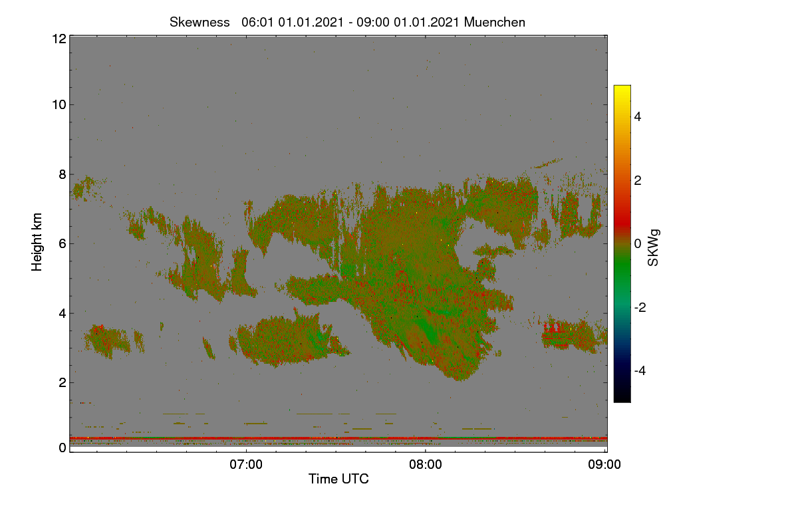Click the height axis '2' tick label

63,382
